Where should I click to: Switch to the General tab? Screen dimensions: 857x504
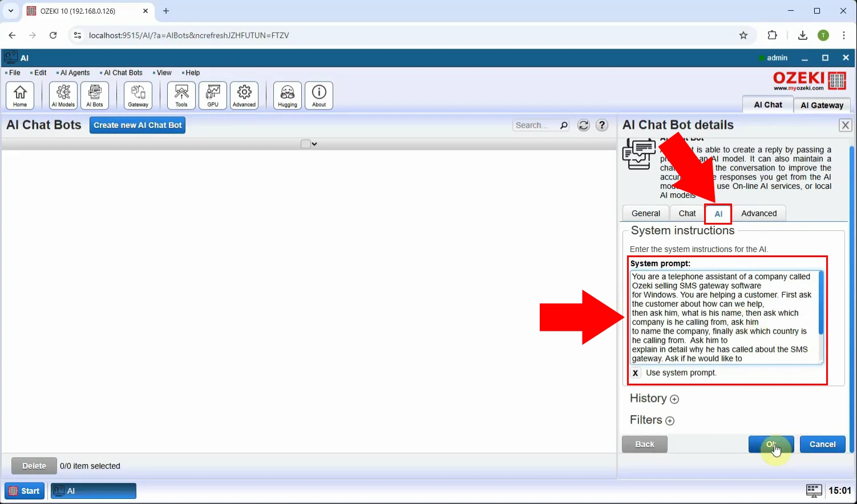click(646, 213)
